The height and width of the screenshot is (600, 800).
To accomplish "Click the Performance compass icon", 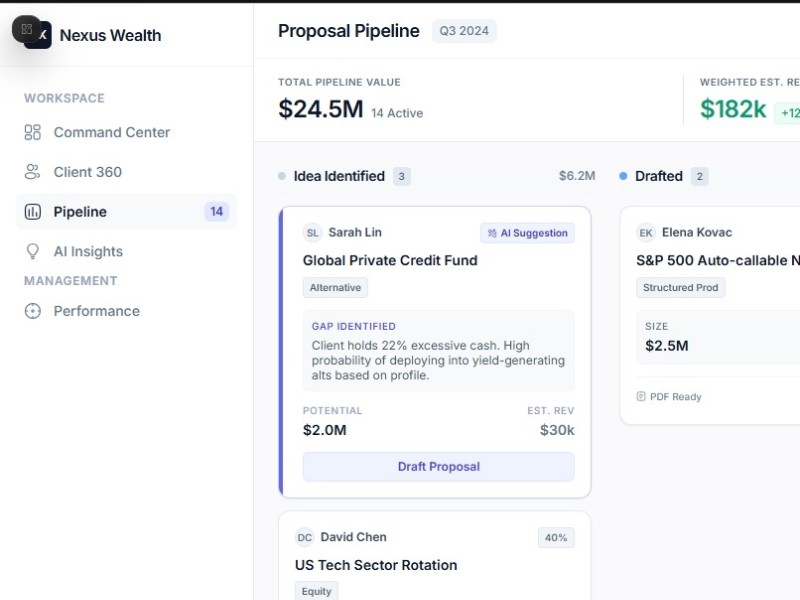I will pyautogui.click(x=33, y=311).
